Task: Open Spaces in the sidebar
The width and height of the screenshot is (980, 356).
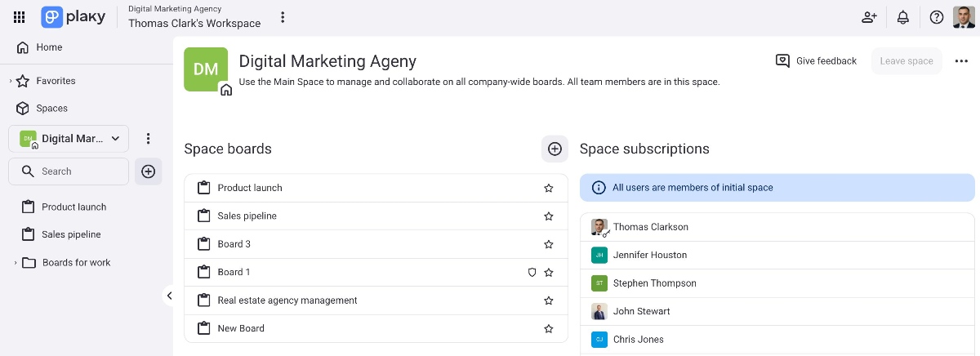Action: 51,108
